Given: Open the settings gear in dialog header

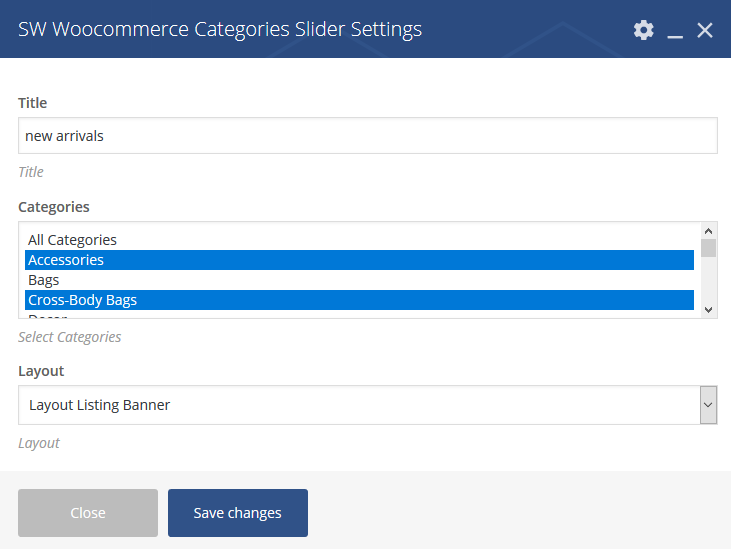Looking at the screenshot, I should tap(643, 30).
